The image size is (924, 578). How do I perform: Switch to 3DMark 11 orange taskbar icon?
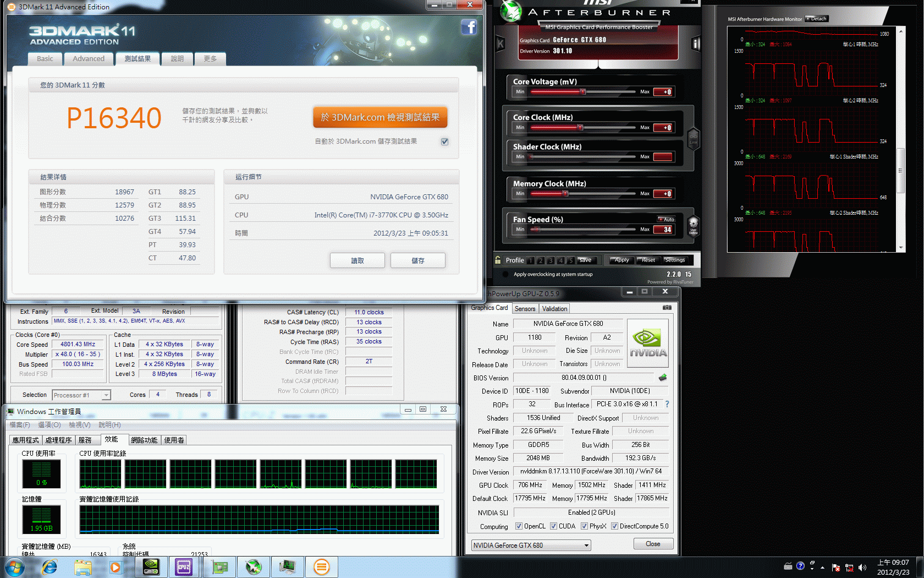pyautogui.click(x=321, y=567)
